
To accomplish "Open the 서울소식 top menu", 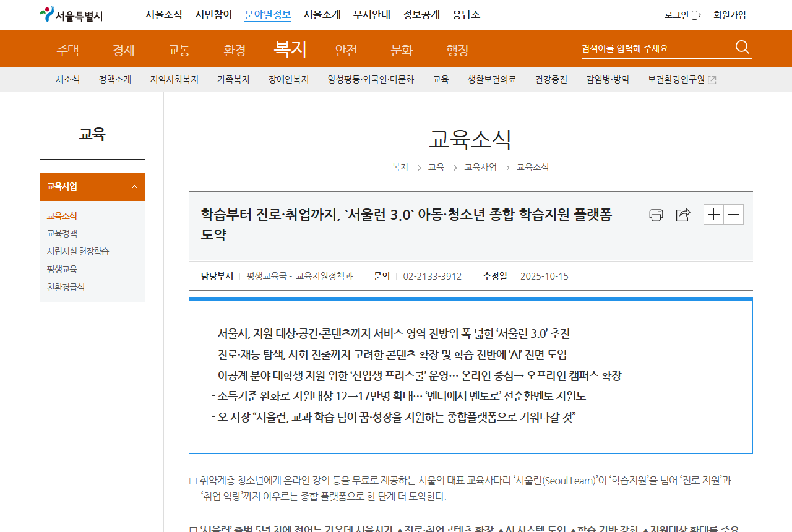I will [x=164, y=15].
